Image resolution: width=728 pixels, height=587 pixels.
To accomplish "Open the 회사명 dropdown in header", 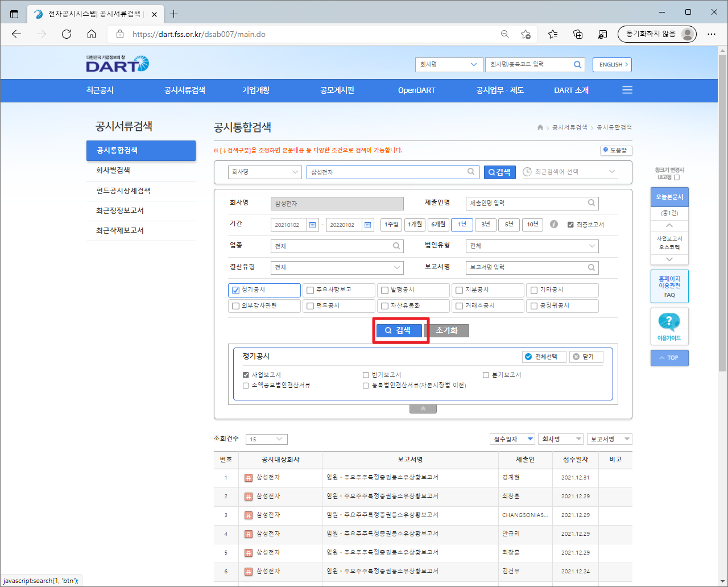I will pyautogui.click(x=449, y=65).
